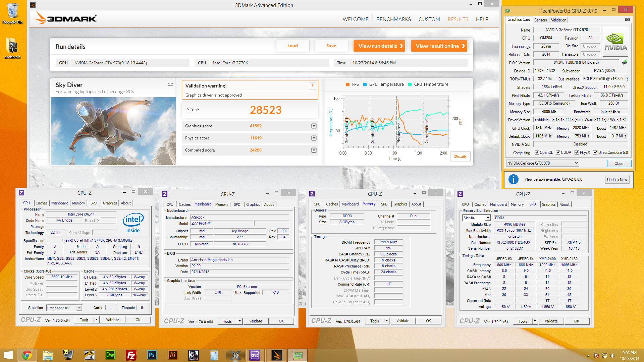Click Core Speed value field in CPU-Z
The width and height of the screenshot is (644, 362).
pos(62,277)
